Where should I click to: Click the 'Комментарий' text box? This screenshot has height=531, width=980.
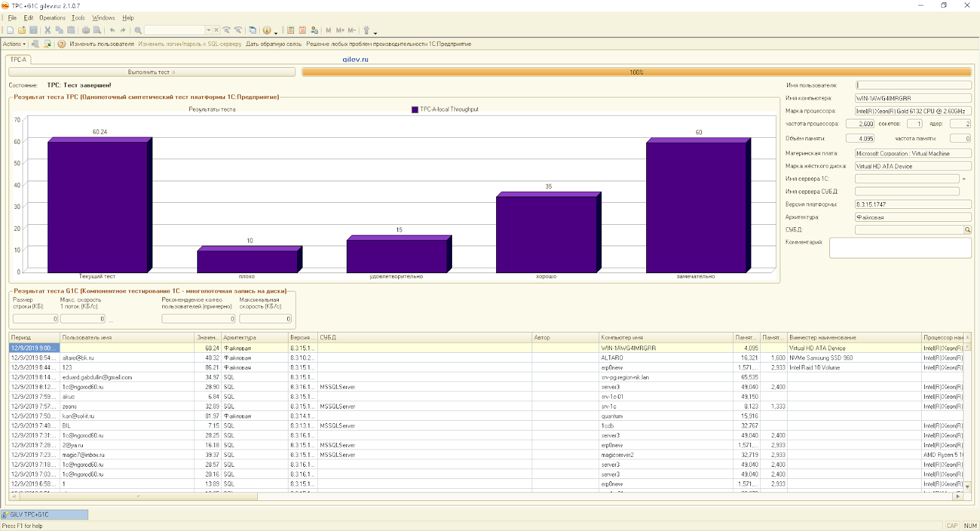900,248
